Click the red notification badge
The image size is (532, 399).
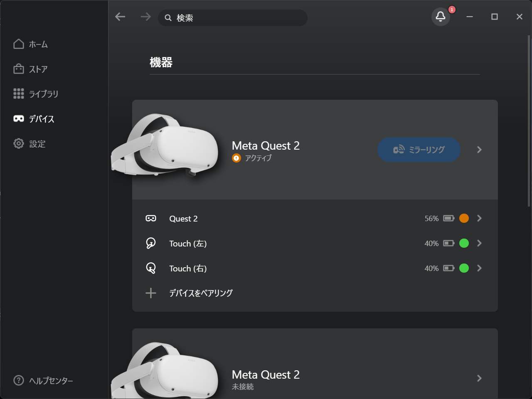[x=452, y=10]
